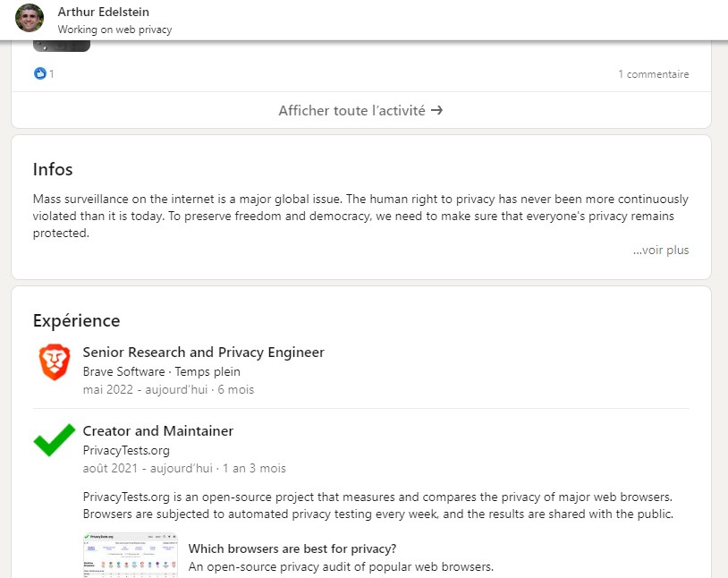The width and height of the screenshot is (728, 578).
Task: Click the 'Working on web privacy' headline
Action: point(114,30)
